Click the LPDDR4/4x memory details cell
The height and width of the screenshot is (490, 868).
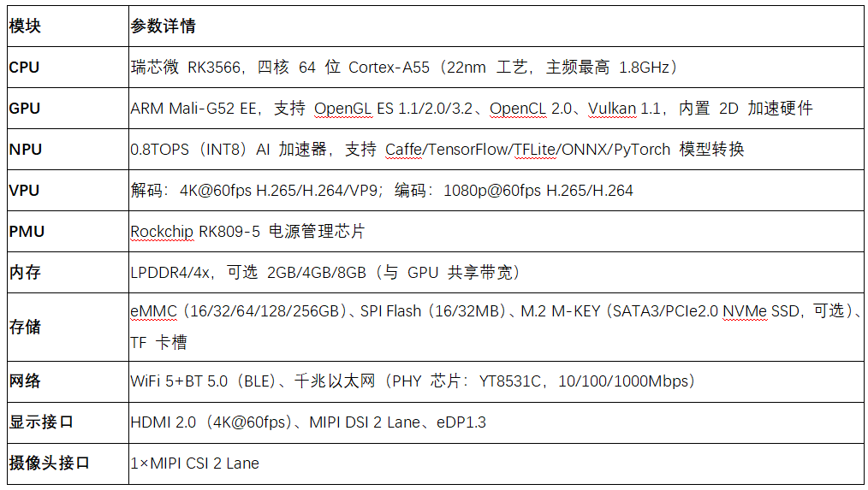coord(325,273)
